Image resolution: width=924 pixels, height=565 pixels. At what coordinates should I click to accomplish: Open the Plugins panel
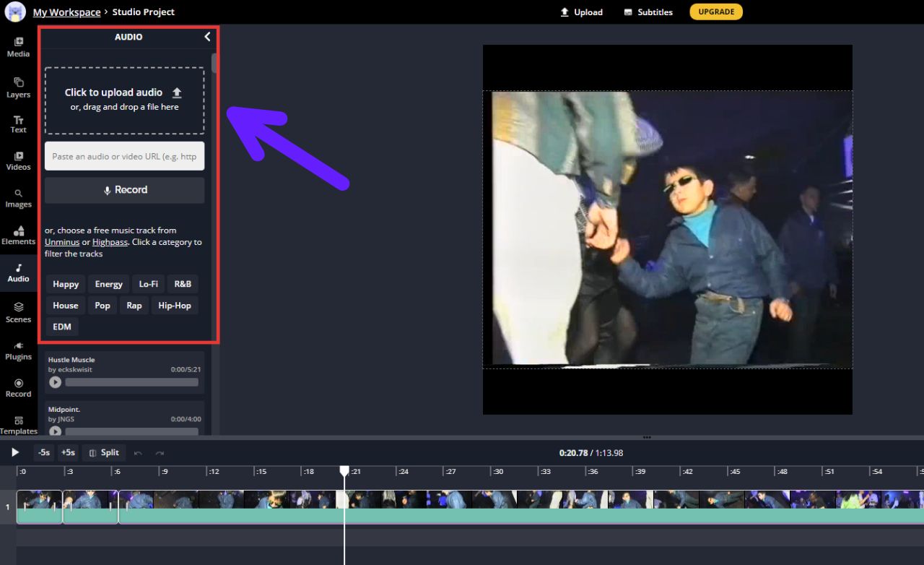18,351
